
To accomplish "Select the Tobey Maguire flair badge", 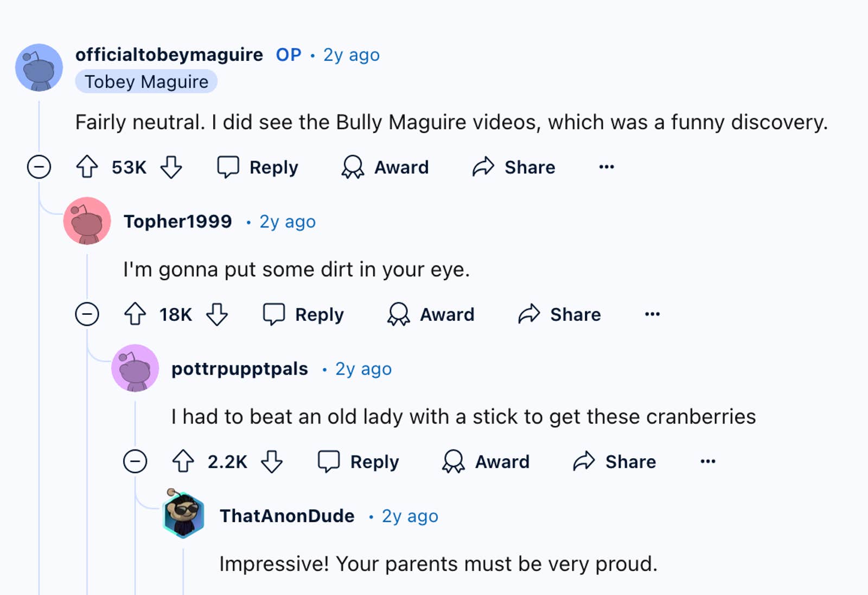I will pyautogui.click(x=145, y=82).
